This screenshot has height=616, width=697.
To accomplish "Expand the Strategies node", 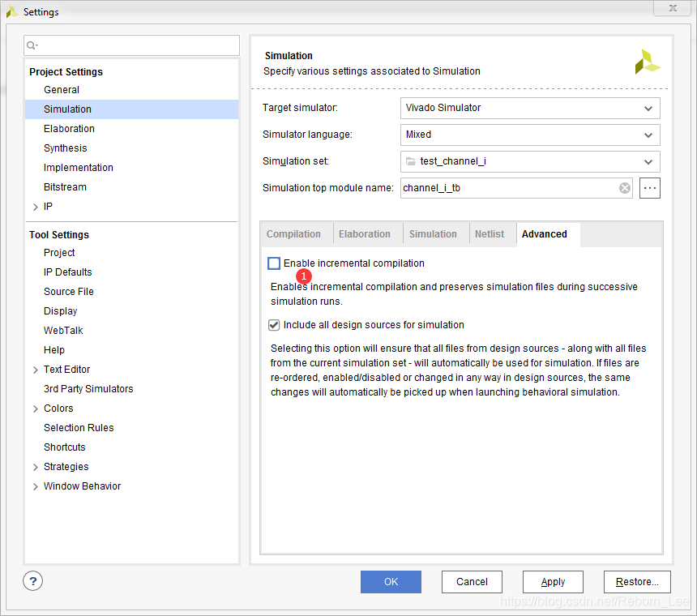I will tap(36, 467).
